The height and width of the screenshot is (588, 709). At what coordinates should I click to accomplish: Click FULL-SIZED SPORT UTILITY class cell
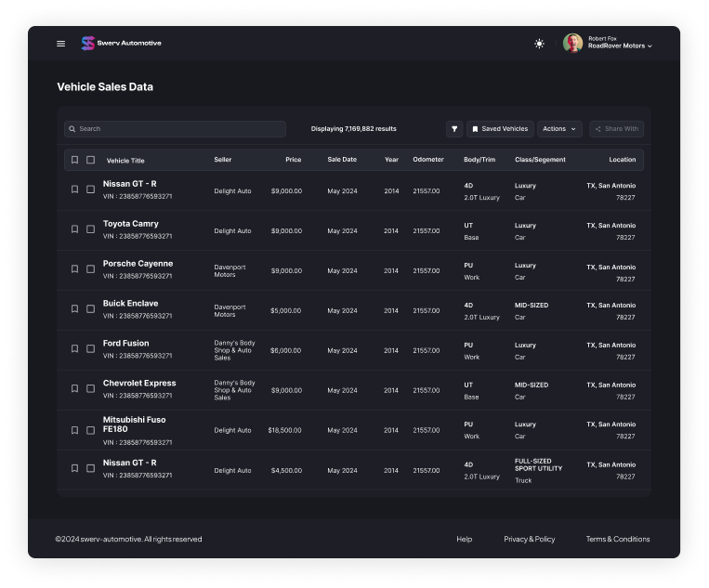538,464
